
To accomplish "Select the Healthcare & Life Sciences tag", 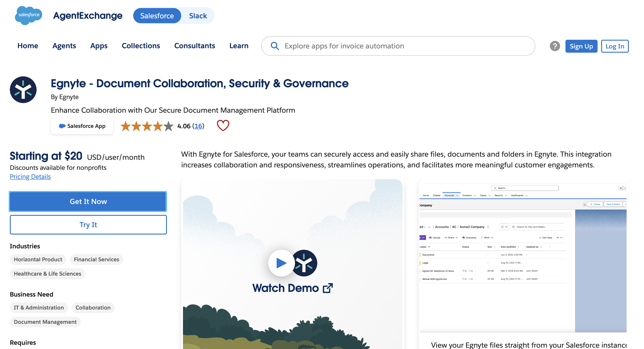I will pyautogui.click(x=48, y=274).
